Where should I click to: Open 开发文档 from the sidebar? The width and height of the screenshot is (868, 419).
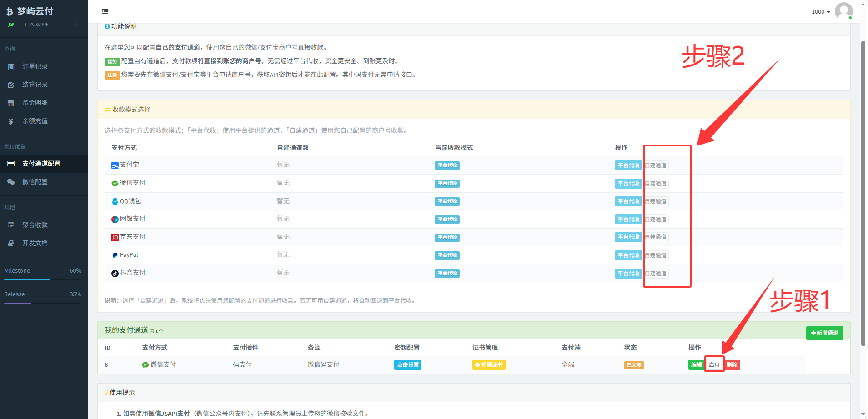(x=44, y=243)
